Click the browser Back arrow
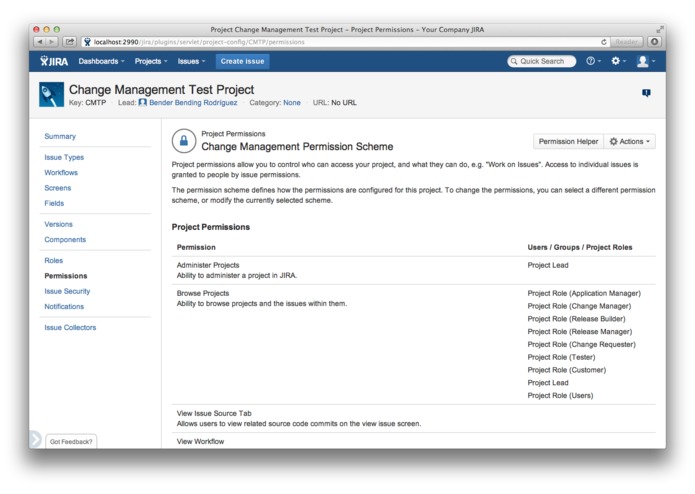Image resolution: width=695 pixels, height=494 pixels. pos(40,42)
